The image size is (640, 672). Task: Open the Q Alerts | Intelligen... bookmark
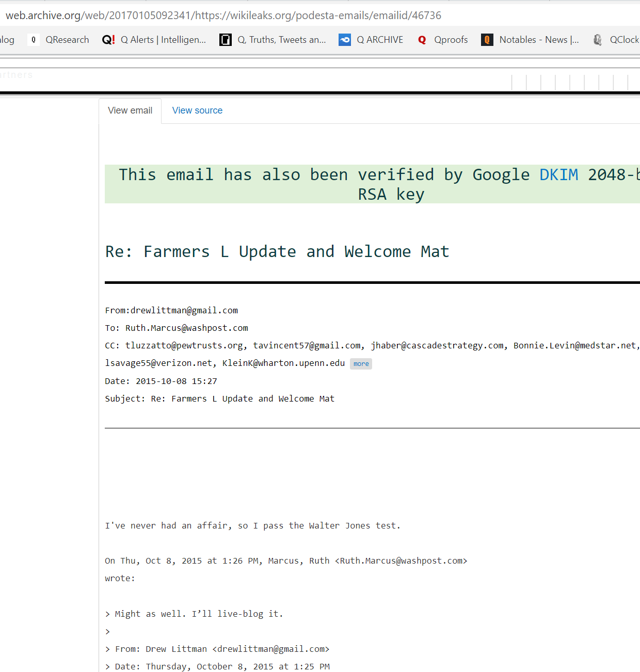[x=154, y=40]
